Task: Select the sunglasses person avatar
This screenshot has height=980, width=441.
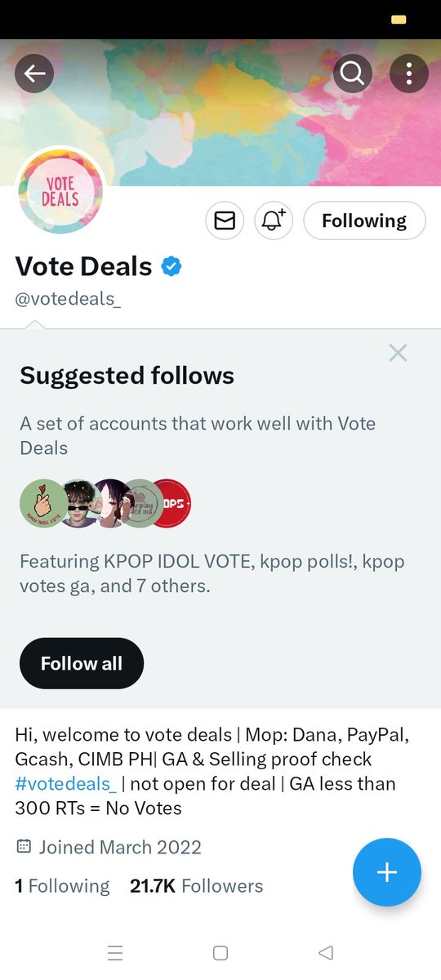Action: [79, 503]
